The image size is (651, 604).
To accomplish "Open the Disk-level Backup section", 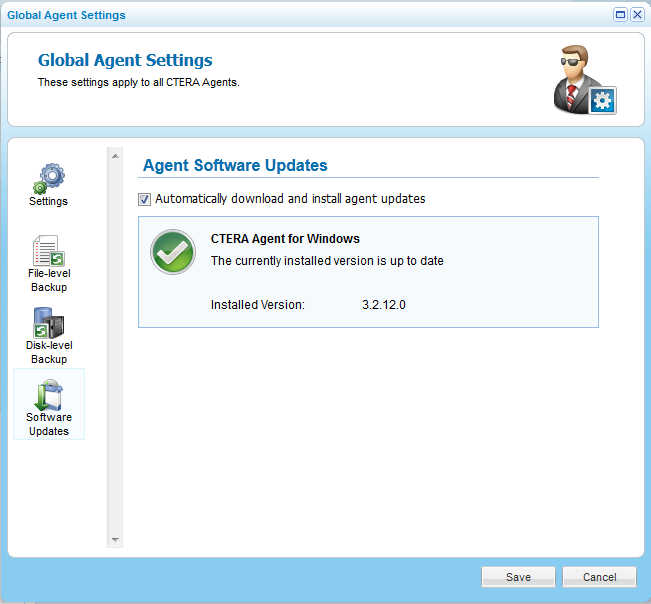I will pyautogui.click(x=49, y=336).
